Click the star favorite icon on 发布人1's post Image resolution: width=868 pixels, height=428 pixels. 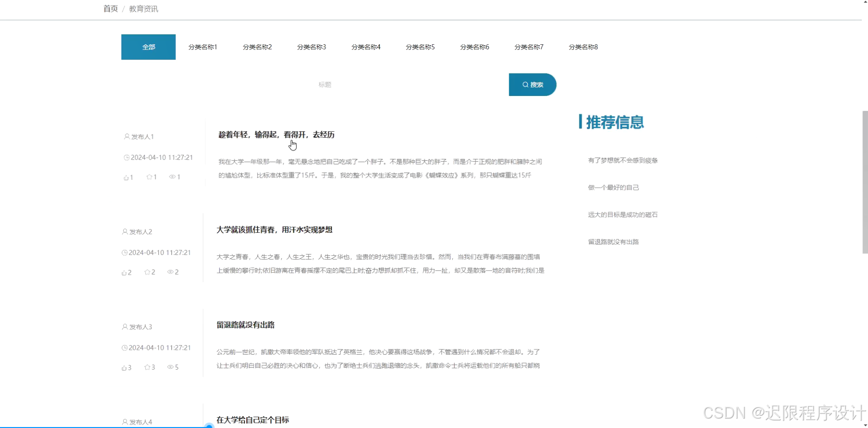[x=149, y=177]
